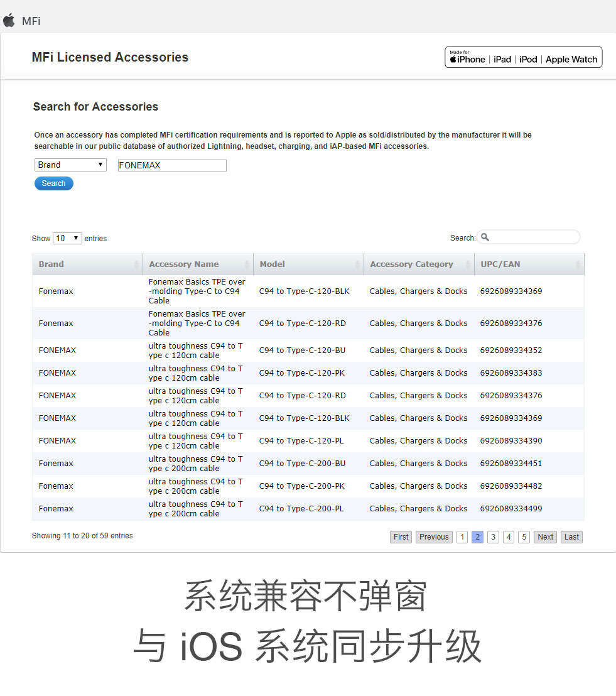Sort table by Accessory Name column
The width and height of the screenshot is (616, 696).
(x=198, y=264)
